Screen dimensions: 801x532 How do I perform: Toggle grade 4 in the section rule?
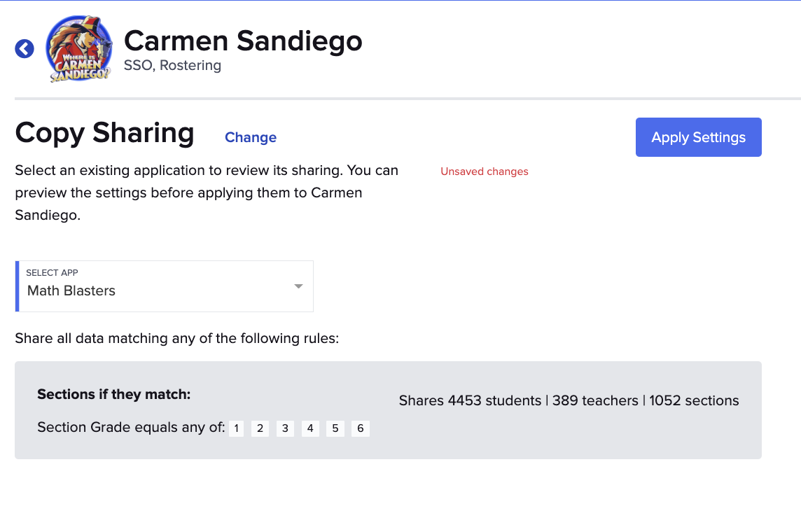(x=310, y=428)
